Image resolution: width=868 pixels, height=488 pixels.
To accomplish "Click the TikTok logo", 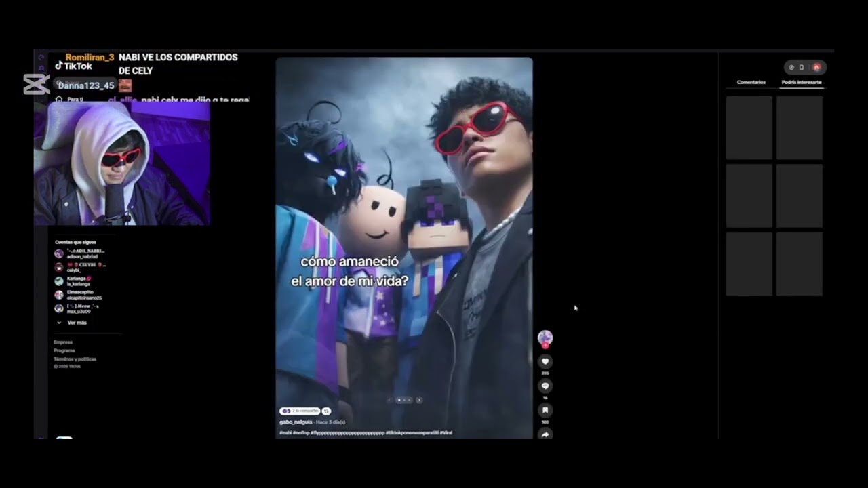I will [73, 66].
